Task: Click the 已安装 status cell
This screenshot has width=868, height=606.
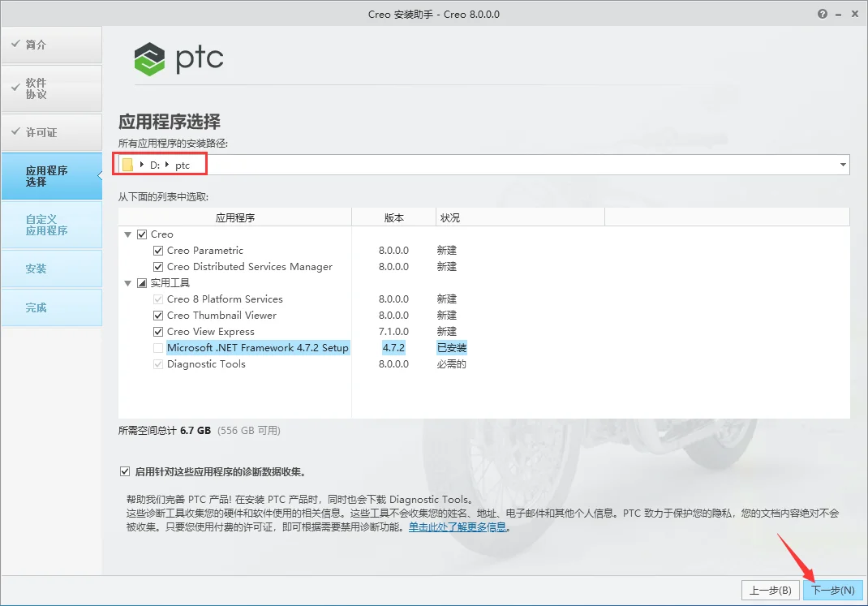Action: [452, 347]
